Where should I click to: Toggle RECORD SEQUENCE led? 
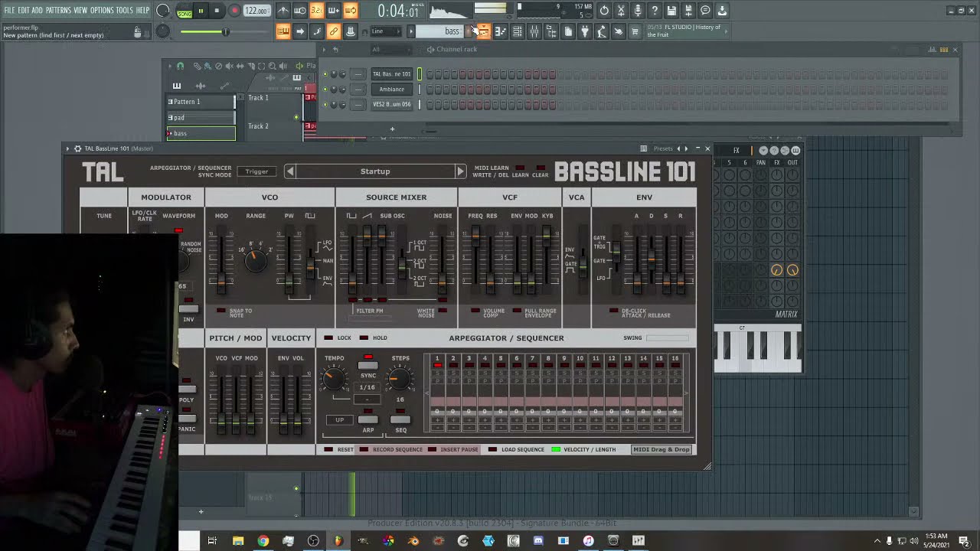pyautogui.click(x=364, y=449)
